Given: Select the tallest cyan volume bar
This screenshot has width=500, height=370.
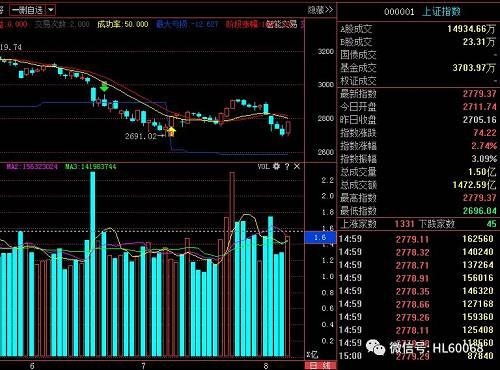Looking at the screenshot, I should (x=93, y=264).
